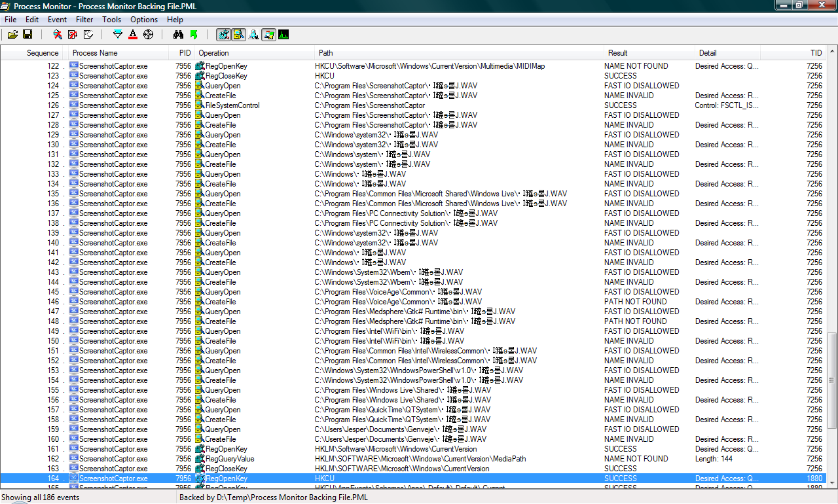This screenshot has width=838, height=504.
Task: Select the Include Process From Window crosshair icon
Action: [x=148, y=35]
